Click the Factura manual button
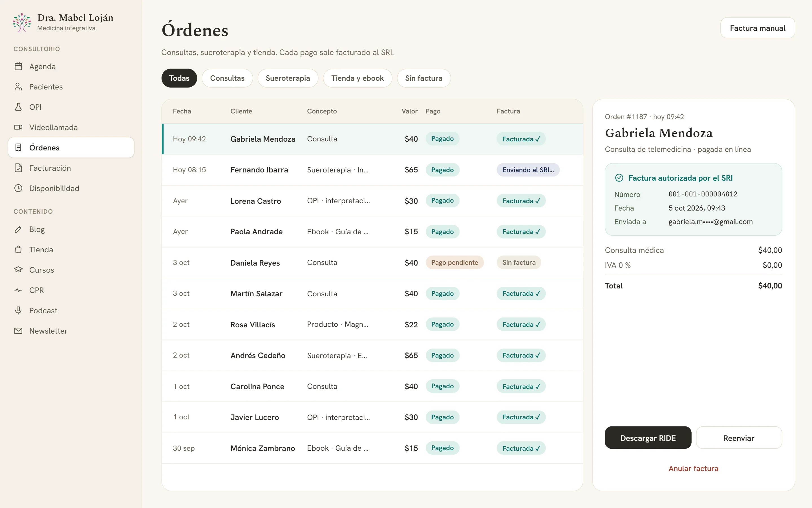Viewport: 812px width, 508px height. coord(757,28)
